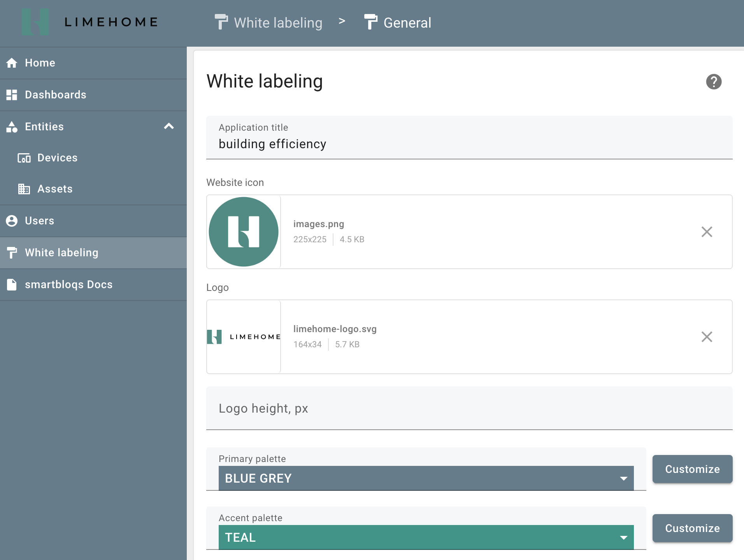
Task: Collapse the Entities section chevron
Action: 169,126
